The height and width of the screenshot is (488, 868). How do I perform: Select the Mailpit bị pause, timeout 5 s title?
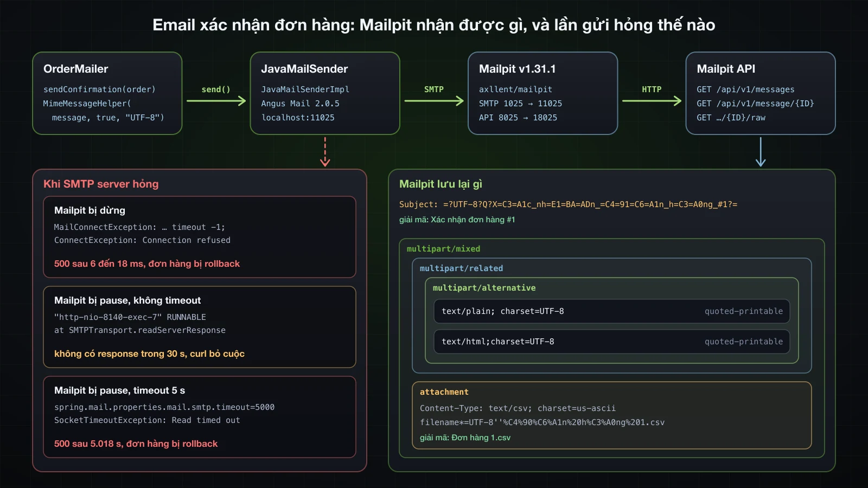119,390
